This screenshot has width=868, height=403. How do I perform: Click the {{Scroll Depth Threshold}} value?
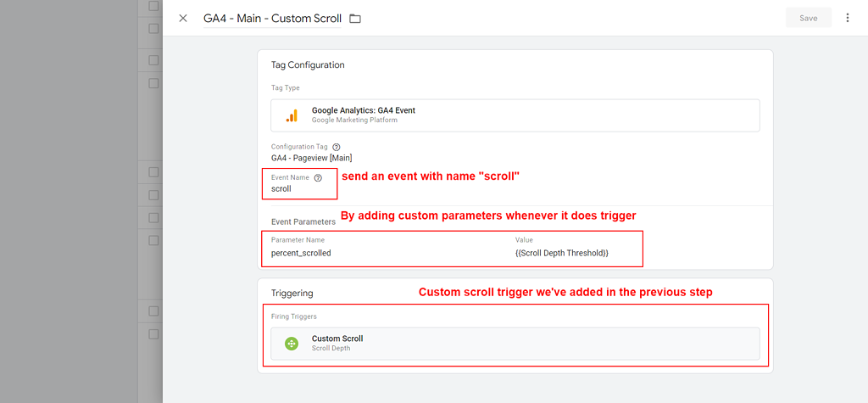coord(561,253)
